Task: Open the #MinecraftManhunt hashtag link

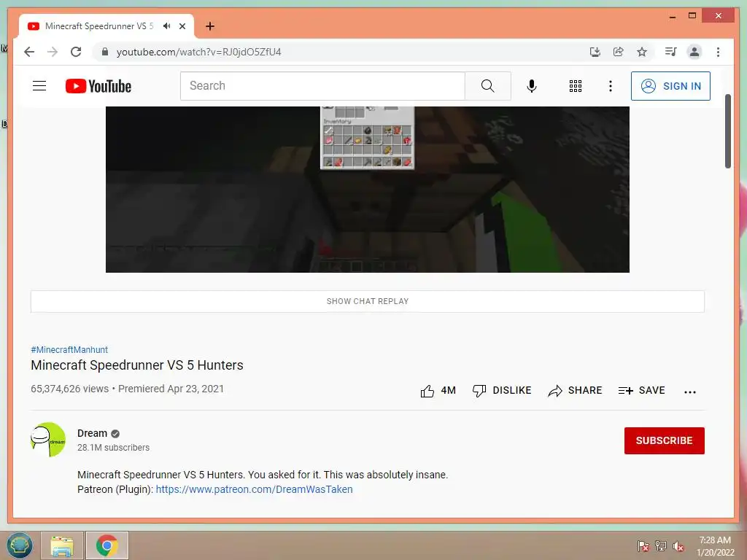Action: click(69, 349)
